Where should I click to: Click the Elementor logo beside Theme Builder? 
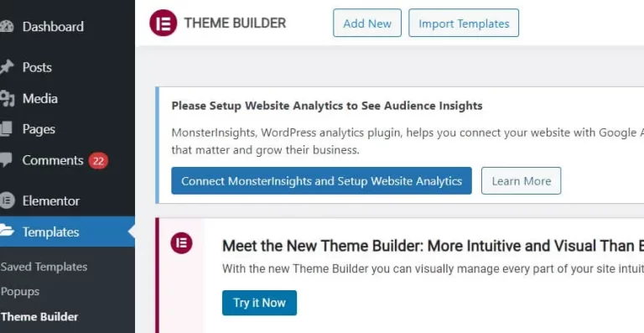[x=164, y=23]
